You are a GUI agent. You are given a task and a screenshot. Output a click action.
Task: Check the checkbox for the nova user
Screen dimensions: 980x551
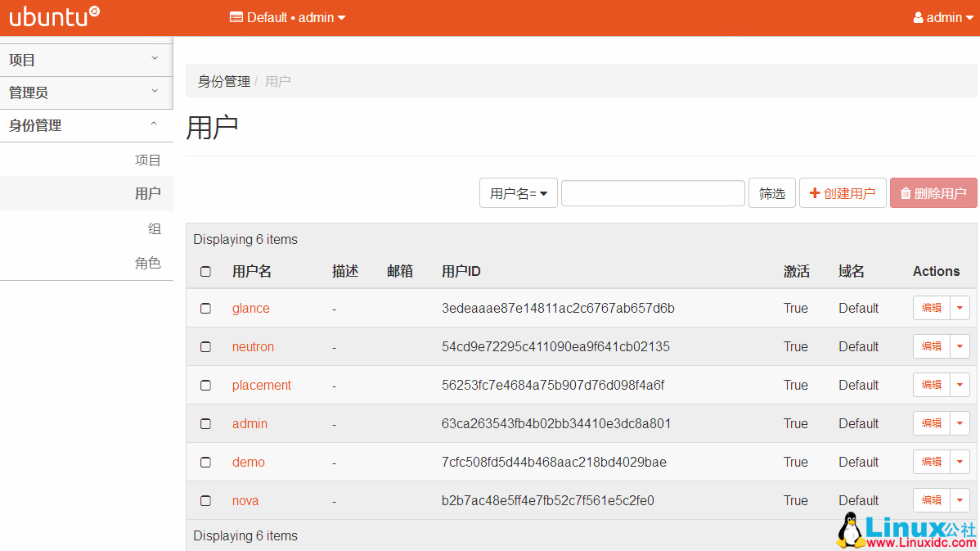coord(205,500)
